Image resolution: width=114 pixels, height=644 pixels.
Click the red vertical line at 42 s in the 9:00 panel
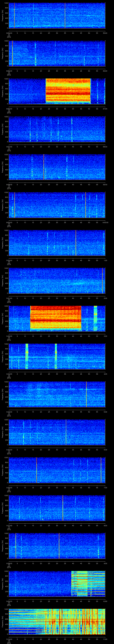76,243
